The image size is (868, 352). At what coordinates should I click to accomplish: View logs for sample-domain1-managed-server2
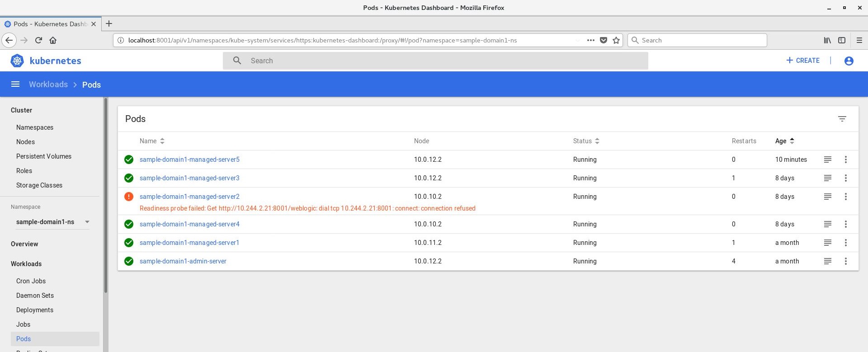tap(827, 197)
